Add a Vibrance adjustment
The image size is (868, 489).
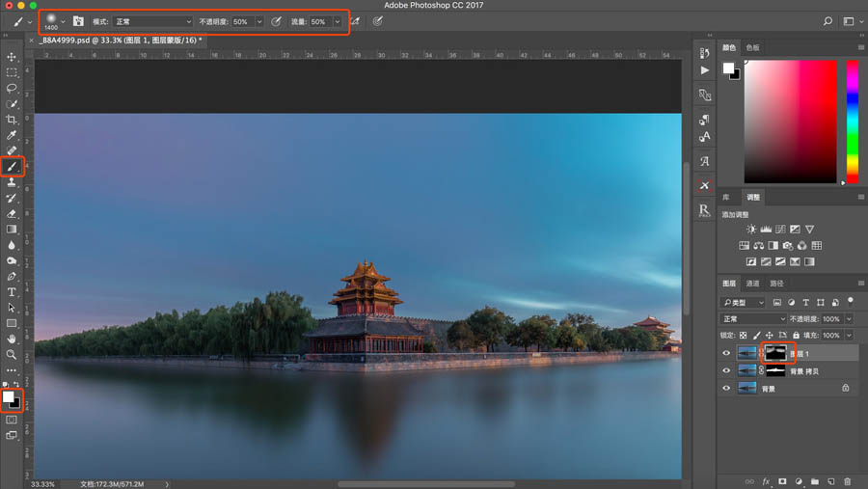click(810, 230)
